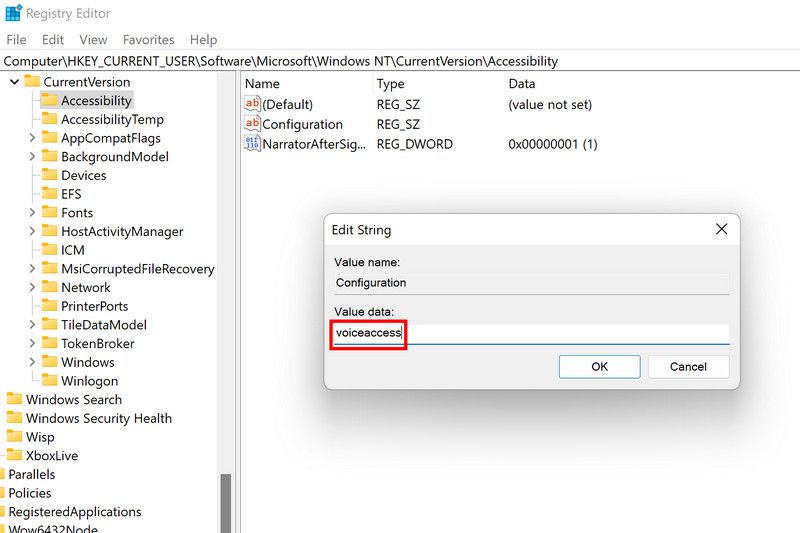Image resolution: width=800 pixels, height=533 pixels.
Task: Expand the Network key
Action: click(x=32, y=287)
